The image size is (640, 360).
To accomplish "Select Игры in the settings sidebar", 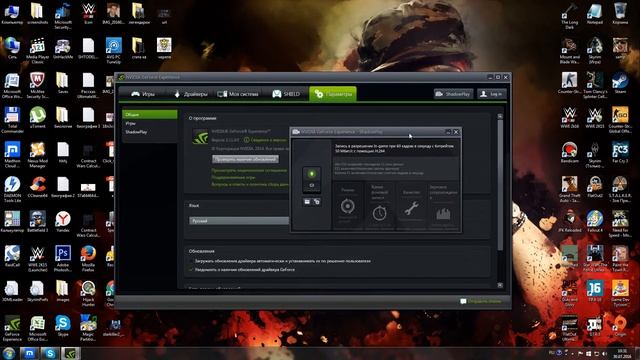I will [x=150, y=123].
